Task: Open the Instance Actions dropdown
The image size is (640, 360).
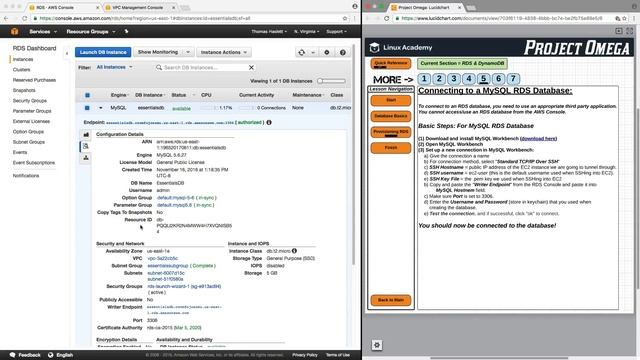Action: click(224, 52)
